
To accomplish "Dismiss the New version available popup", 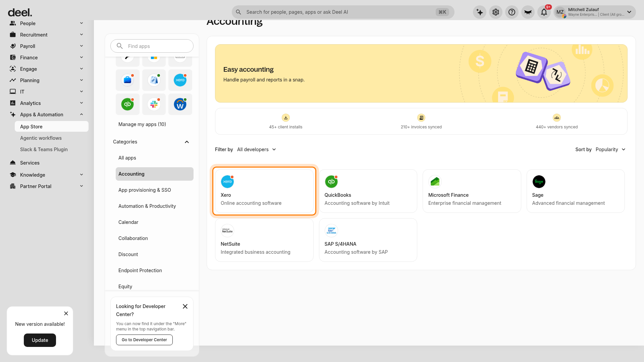I will click(66, 314).
